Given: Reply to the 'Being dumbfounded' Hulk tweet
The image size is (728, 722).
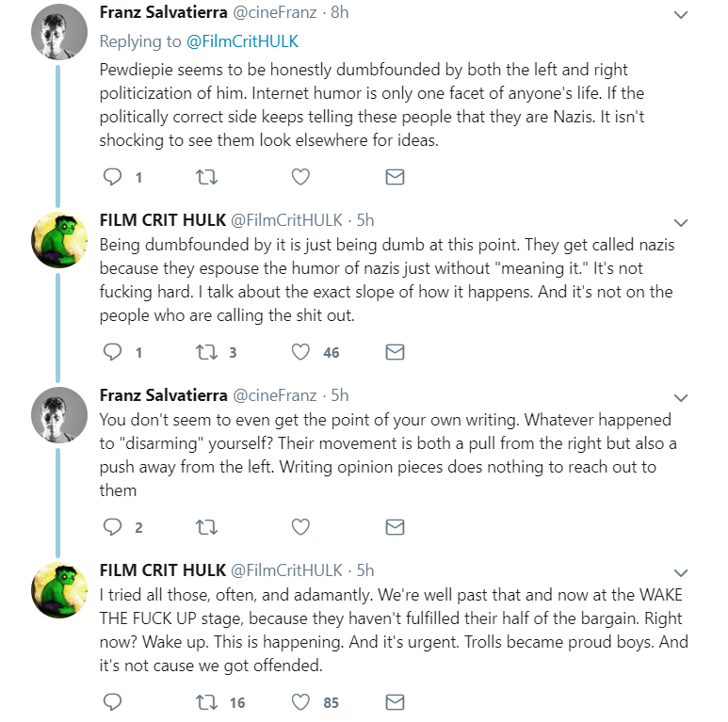Looking at the screenshot, I should (x=112, y=352).
